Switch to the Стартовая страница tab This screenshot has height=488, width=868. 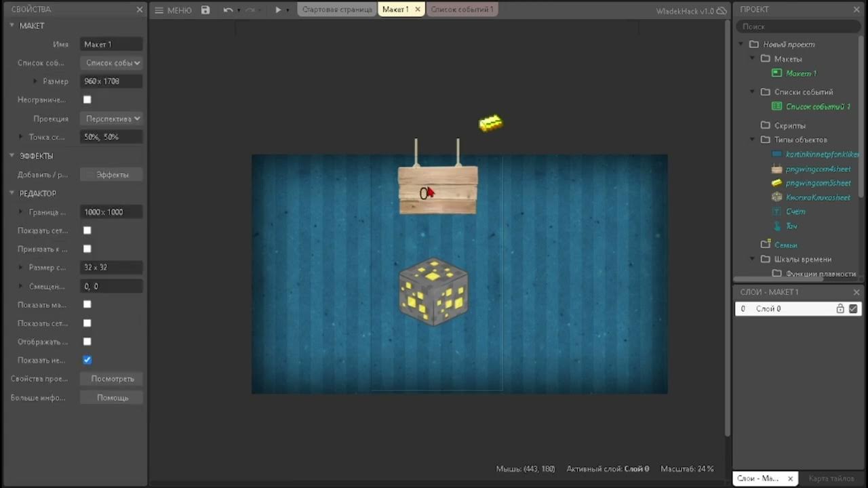click(x=337, y=9)
